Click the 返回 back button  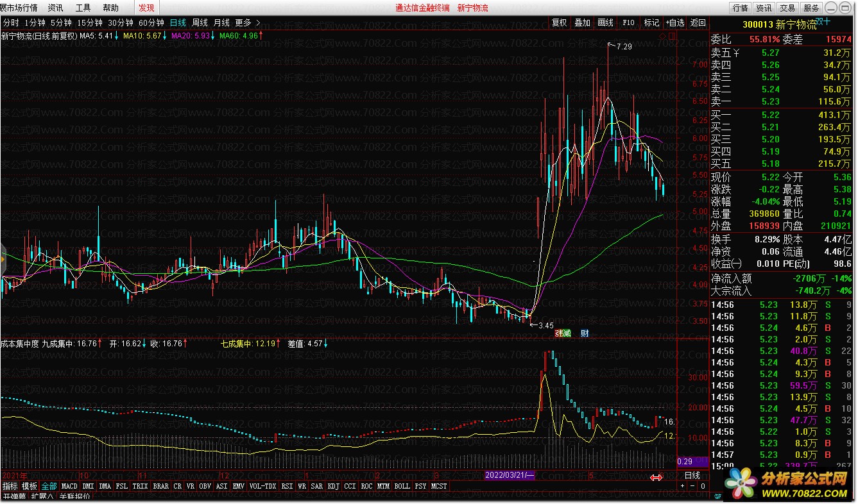click(698, 22)
